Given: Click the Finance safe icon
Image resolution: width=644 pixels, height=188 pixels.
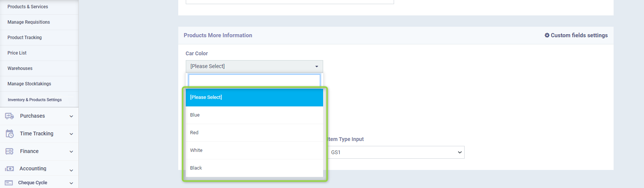Looking at the screenshot, I should (9, 151).
